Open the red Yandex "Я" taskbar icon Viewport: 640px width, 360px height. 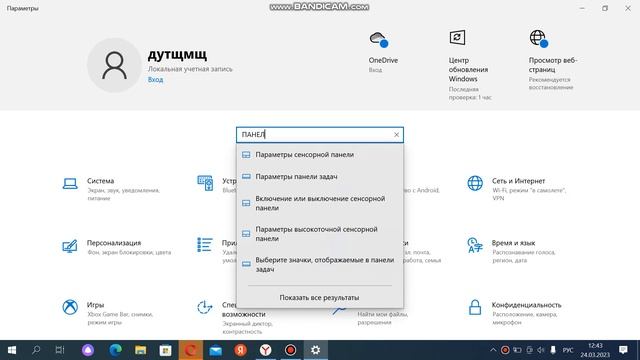(x=240, y=350)
